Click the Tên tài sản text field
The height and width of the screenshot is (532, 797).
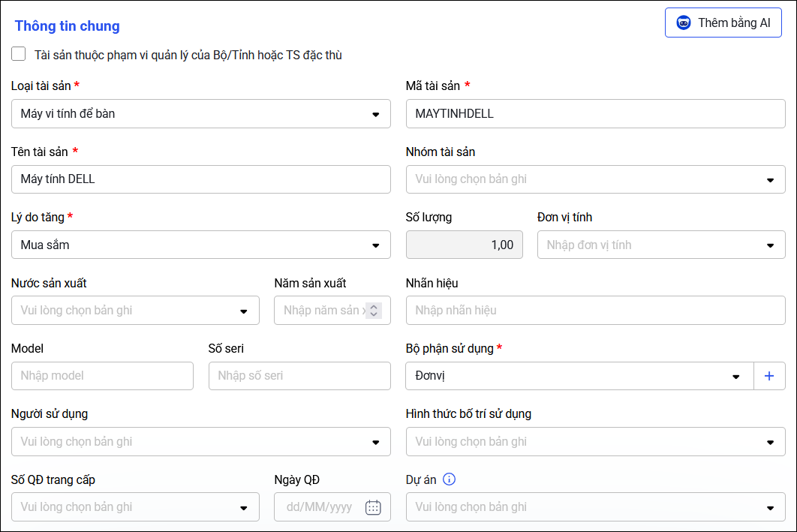200,180
